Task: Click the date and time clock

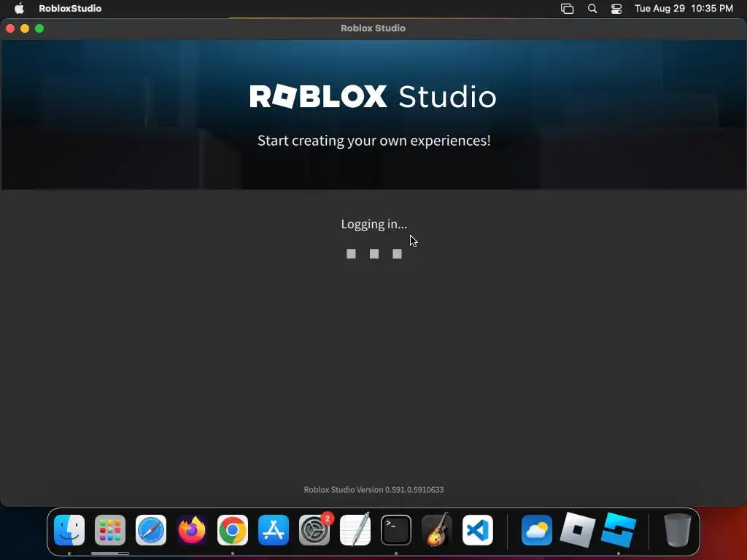Action: (x=684, y=8)
